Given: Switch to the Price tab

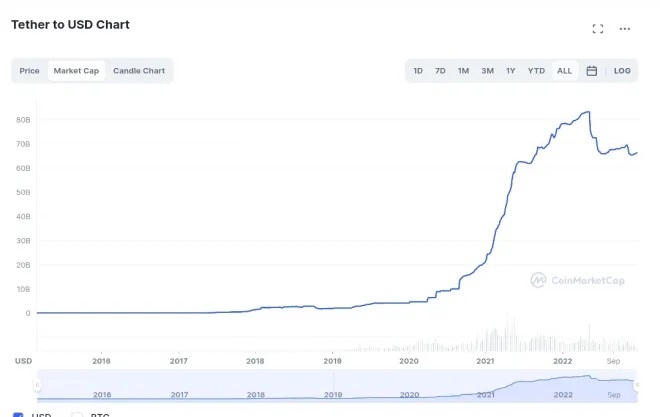Looking at the screenshot, I should click(x=29, y=71).
